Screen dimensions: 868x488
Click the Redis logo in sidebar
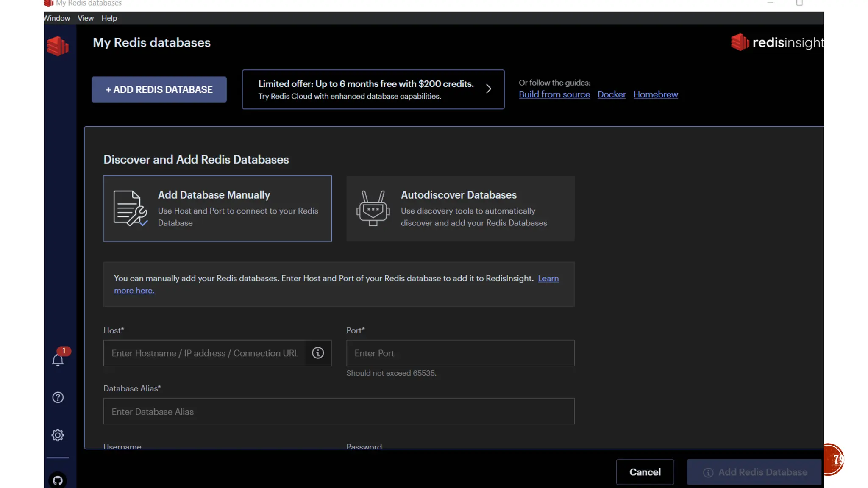click(58, 46)
